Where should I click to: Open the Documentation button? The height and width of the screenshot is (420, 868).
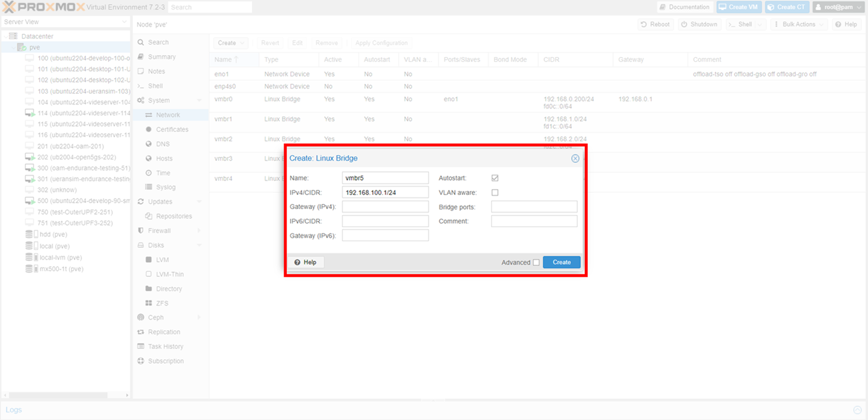tap(685, 7)
